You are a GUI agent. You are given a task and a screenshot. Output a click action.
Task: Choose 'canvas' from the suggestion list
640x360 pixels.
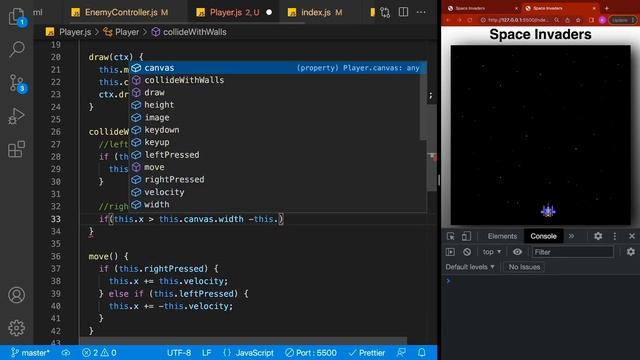pos(278,68)
